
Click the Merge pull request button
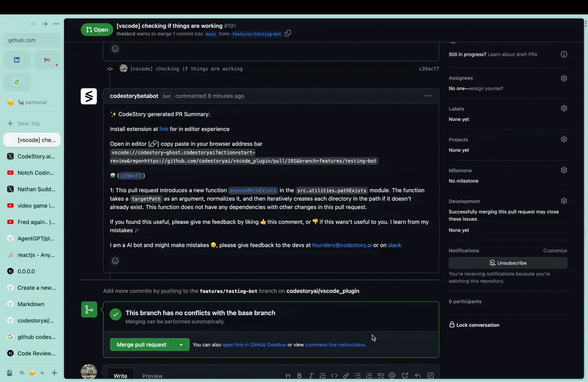pos(141,344)
